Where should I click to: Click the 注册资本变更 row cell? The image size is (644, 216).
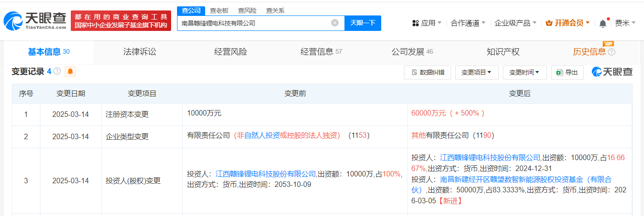[142, 115]
